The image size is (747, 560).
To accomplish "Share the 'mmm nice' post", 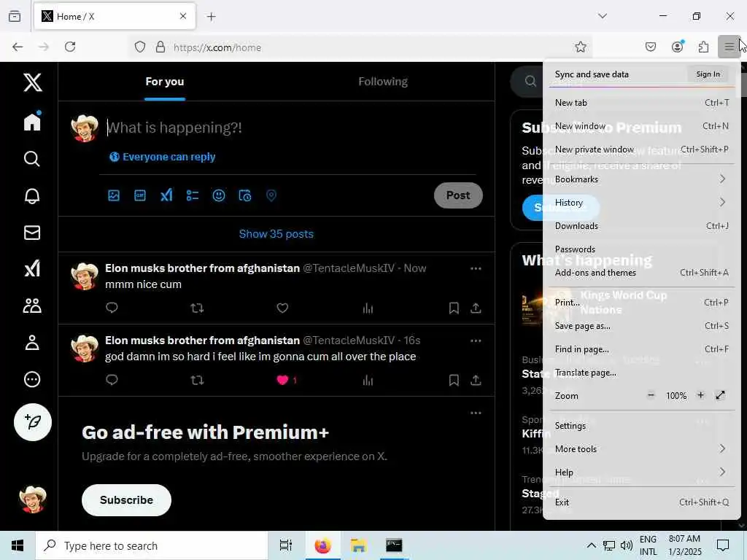I will click(476, 308).
